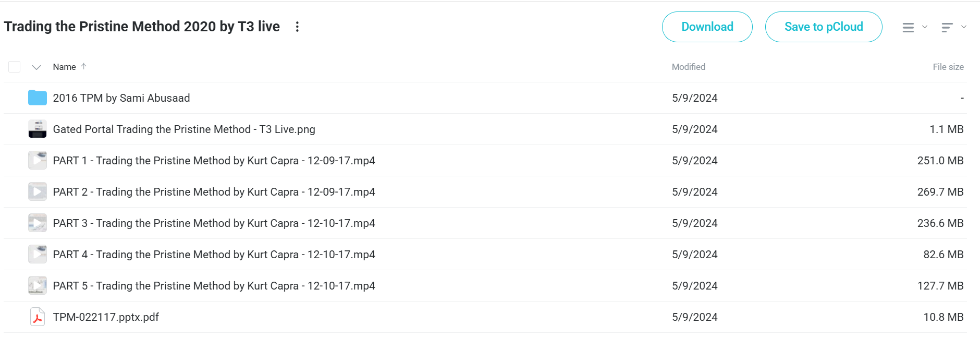
Task: Click the PART 1 video file icon
Action: [x=38, y=160]
